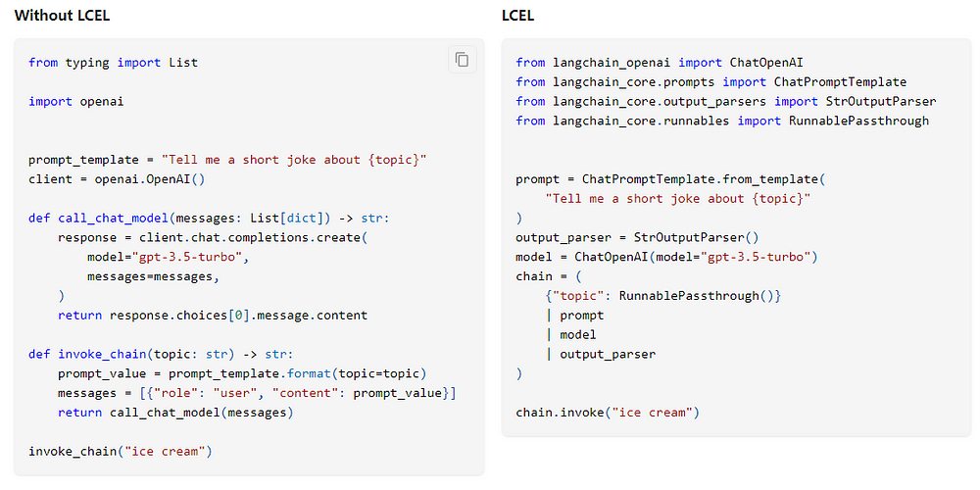This screenshot has height=490, width=980.
Task: Click the 'output_parser = StrOutputParser()' line
Action: 637,237
